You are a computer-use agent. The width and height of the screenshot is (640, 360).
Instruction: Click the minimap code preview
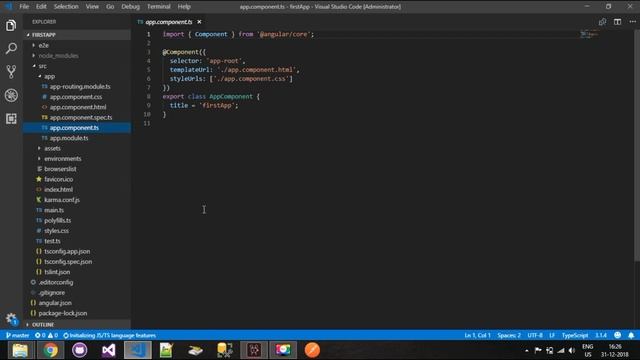[589, 34]
